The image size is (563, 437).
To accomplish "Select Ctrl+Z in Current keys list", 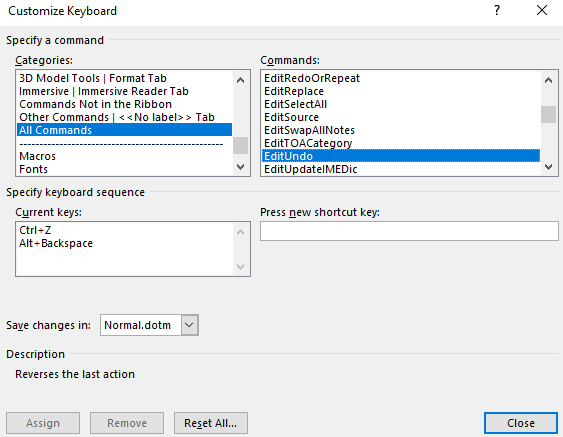I will point(35,230).
